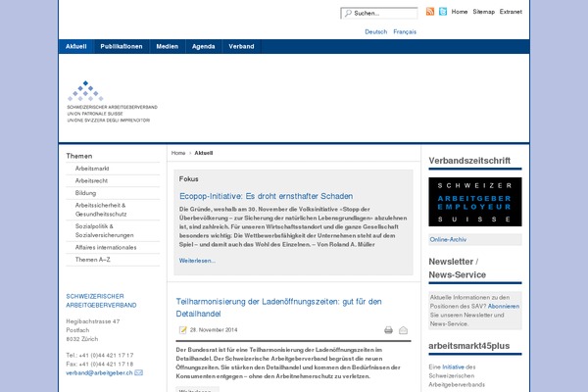Open the Home link in top bar
Viewport: 588px width, 392px height.
[460, 12]
